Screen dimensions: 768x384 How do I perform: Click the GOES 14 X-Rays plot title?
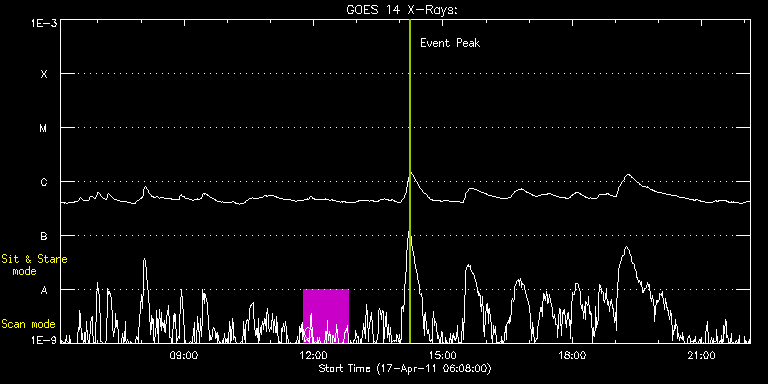click(402, 9)
